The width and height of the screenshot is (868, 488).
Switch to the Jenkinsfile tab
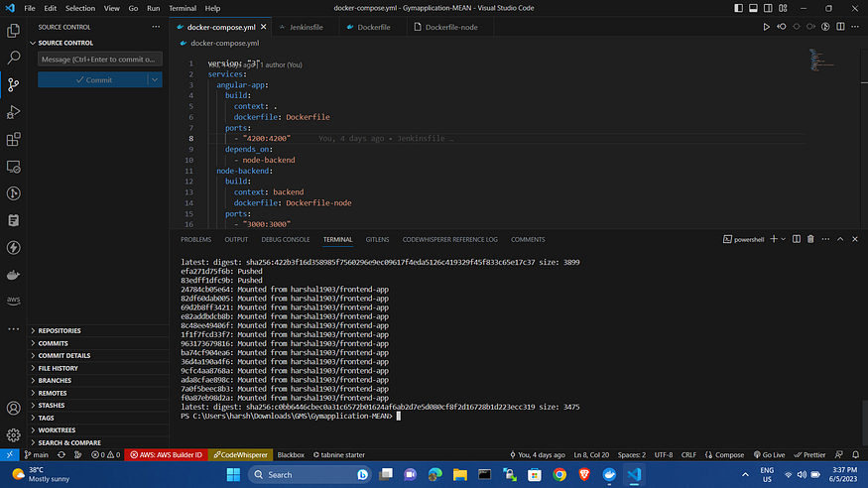(307, 27)
